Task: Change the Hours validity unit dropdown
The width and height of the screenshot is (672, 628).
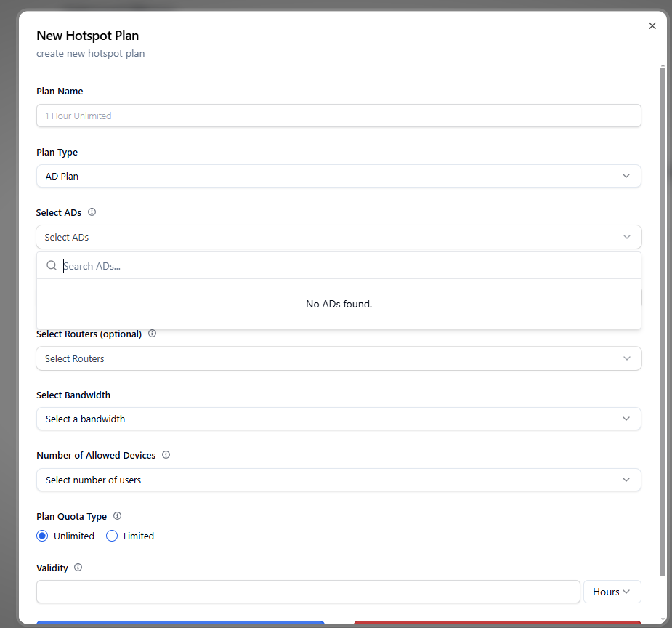Action: (612, 592)
